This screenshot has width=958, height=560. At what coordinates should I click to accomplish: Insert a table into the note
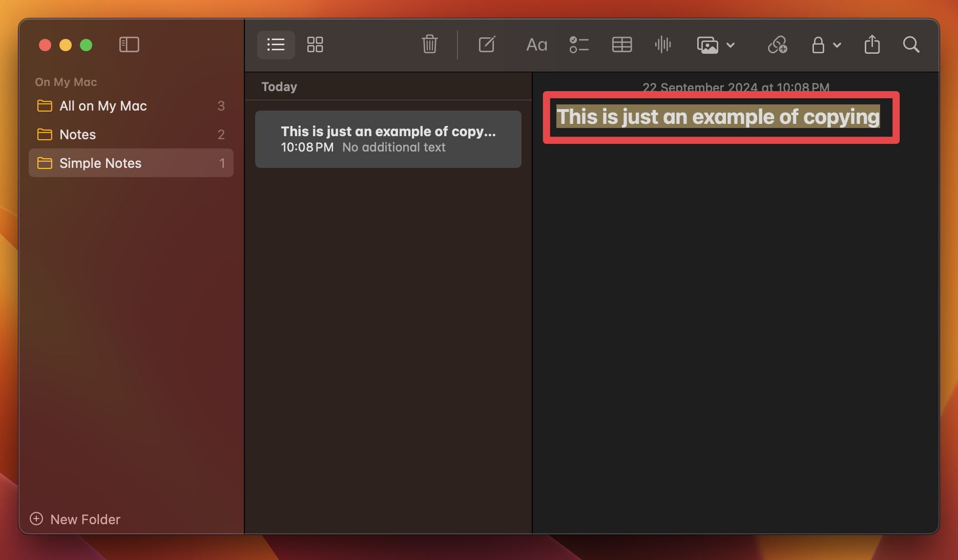pos(621,45)
